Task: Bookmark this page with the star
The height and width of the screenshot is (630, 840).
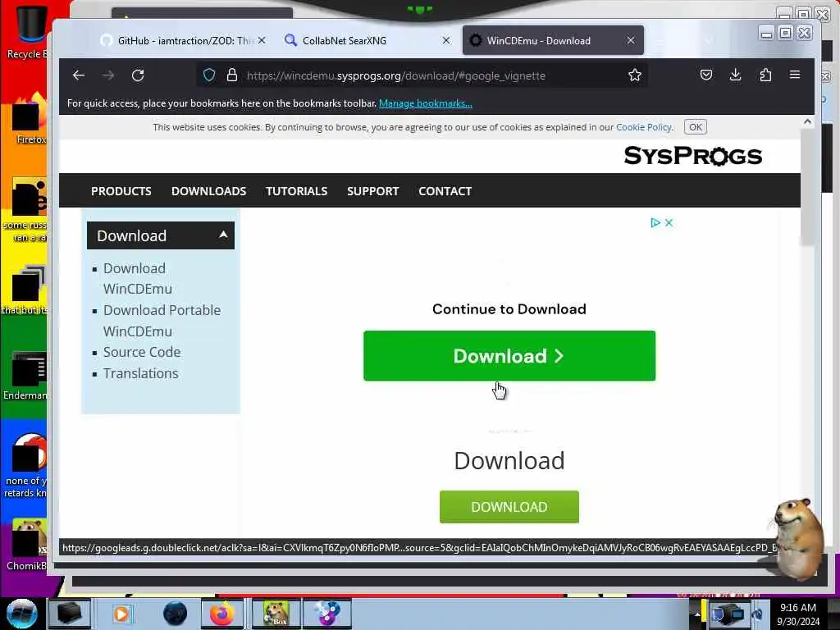Action: (x=635, y=75)
